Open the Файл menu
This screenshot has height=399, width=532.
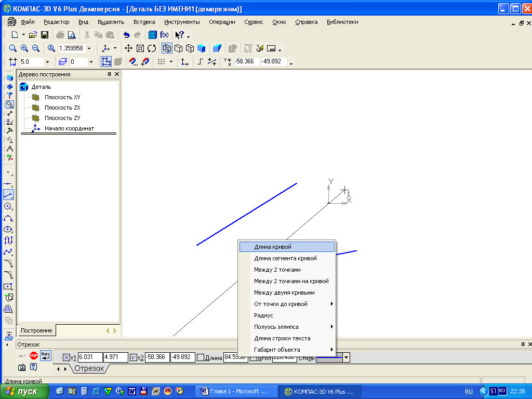(28, 22)
